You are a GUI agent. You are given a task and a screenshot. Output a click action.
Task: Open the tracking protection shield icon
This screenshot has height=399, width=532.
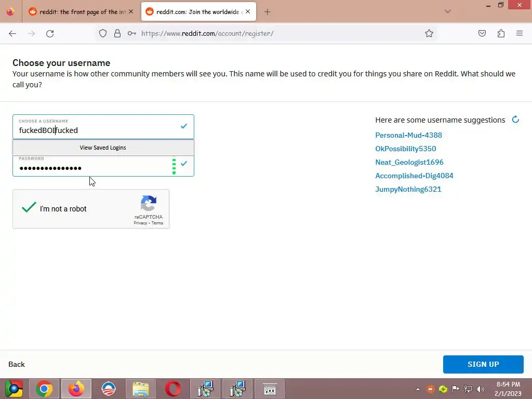click(x=103, y=33)
